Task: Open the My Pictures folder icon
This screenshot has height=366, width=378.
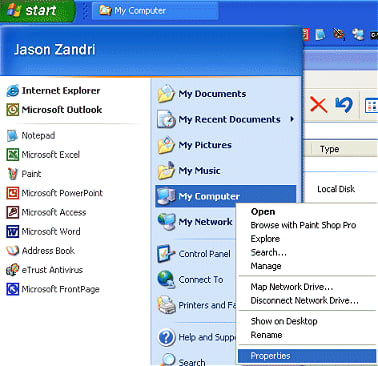Action: [166, 145]
